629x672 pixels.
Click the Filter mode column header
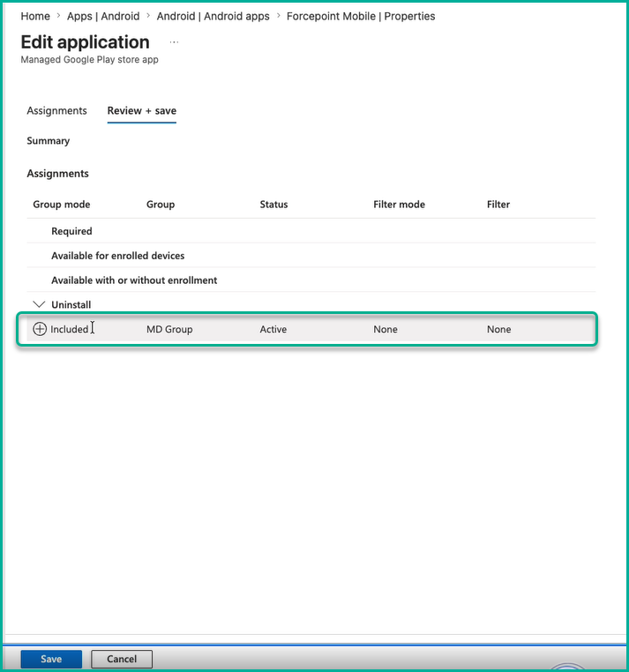[x=399, y=205]
